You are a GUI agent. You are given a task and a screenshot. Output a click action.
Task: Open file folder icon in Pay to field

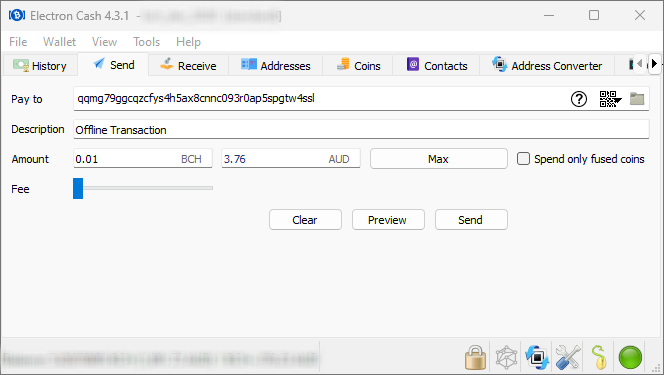[x=637, y=99]
